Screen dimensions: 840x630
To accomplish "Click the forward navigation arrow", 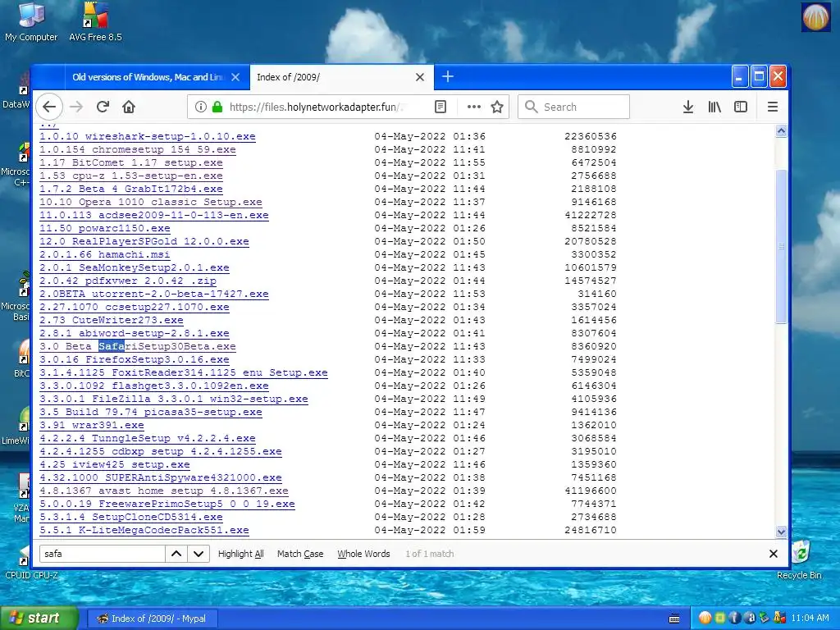I will pyautogui.click(x=76, y=107).
